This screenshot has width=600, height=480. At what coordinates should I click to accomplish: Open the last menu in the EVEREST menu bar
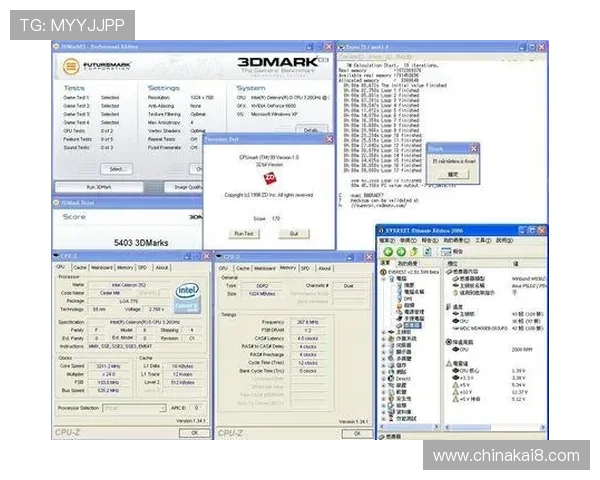pyautogui.click(x=504, y=240)
